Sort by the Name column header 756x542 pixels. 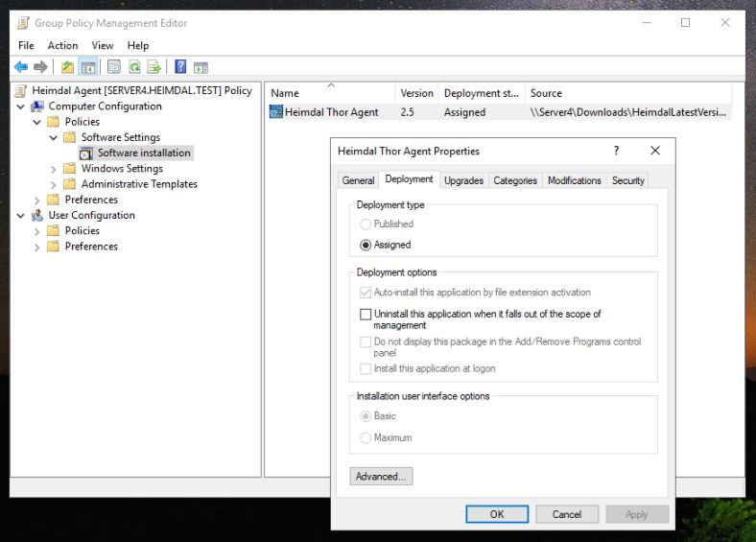(x=331, y=93)
